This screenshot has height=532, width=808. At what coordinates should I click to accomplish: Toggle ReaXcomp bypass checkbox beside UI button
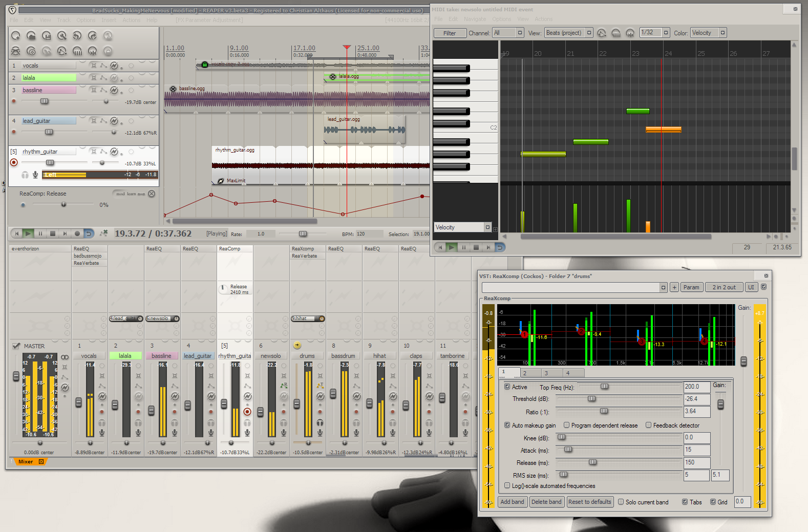[x=763, y=287]
